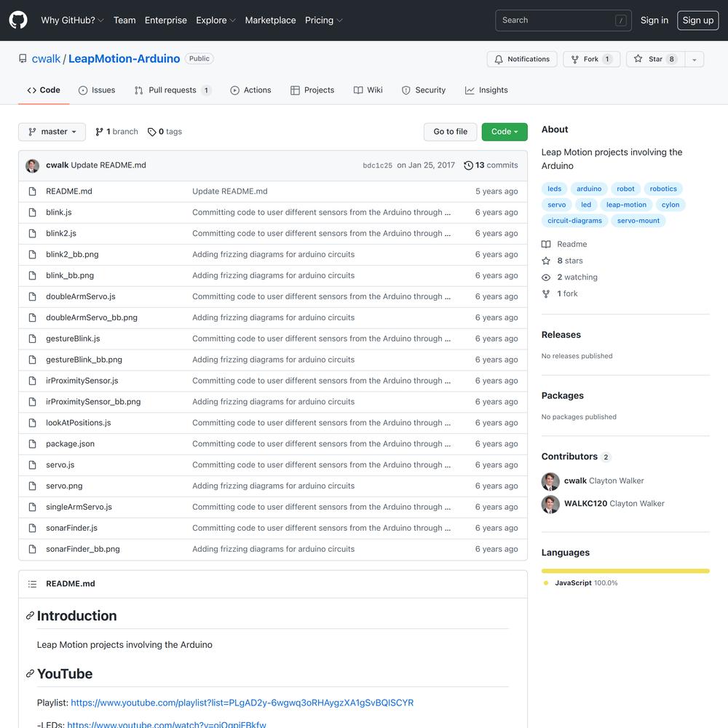
Task: Open the irProximitySensor_bb.png file
Action: click(x=93, y=402)
